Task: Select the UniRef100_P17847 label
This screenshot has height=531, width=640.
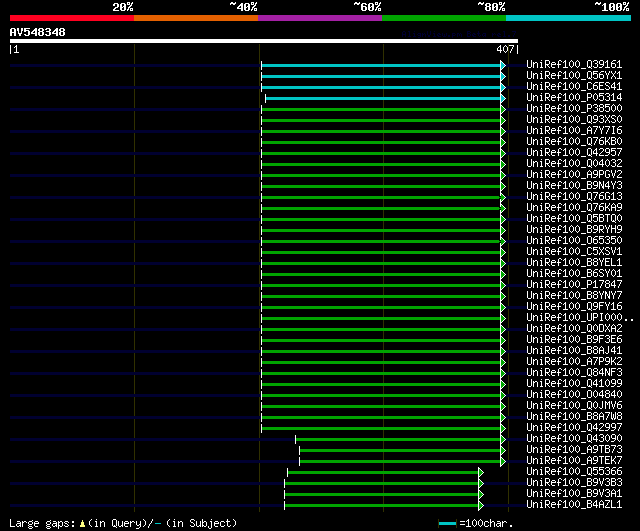Action: coord(574,285)
